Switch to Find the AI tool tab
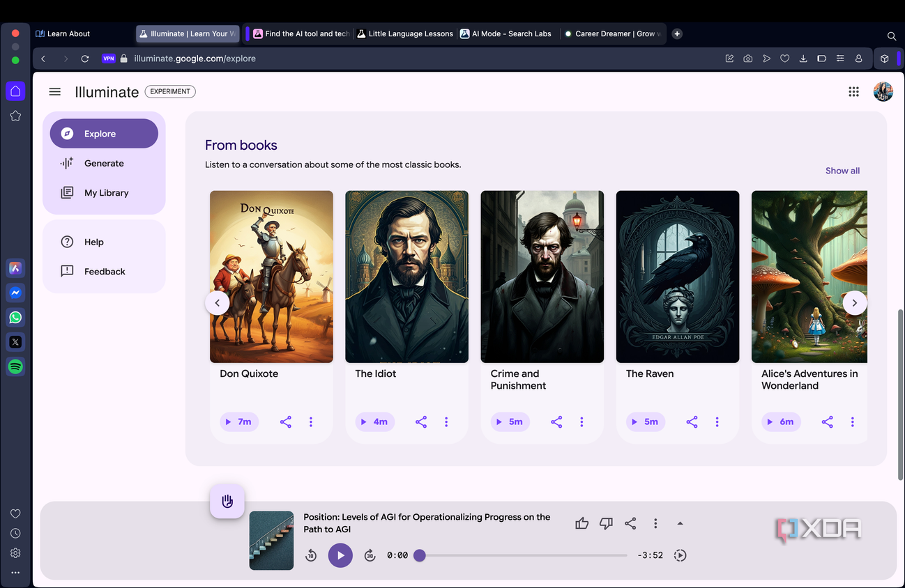905x588 pixels. (x=302, y=33)
